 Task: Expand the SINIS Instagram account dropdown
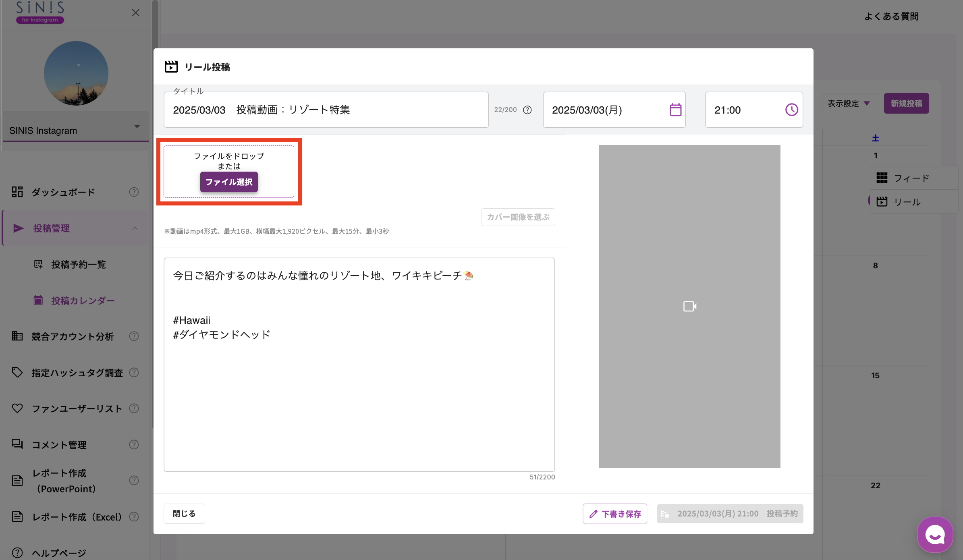136,126
